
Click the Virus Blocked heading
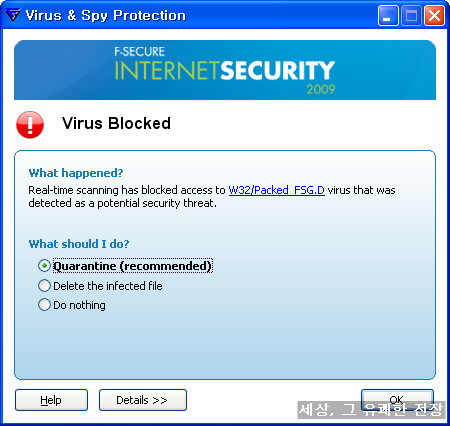(116, 123)
